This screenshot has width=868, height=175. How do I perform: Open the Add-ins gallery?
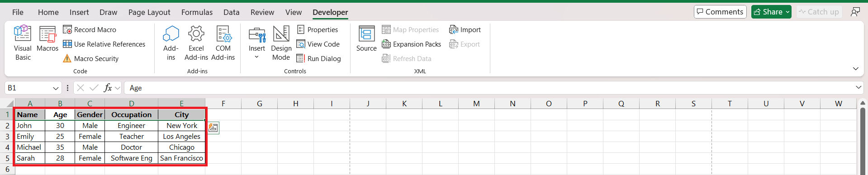(x=171, y=43)
